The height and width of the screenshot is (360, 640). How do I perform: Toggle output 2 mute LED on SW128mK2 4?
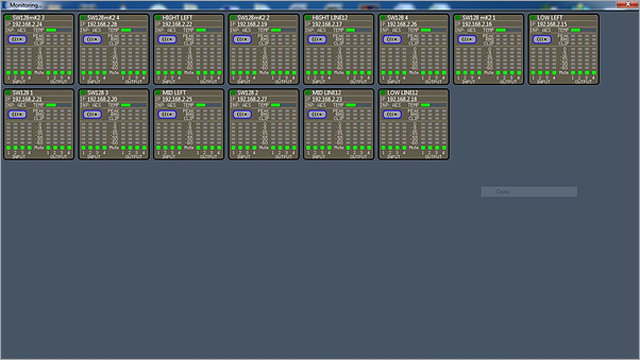(x=130, y=73)
